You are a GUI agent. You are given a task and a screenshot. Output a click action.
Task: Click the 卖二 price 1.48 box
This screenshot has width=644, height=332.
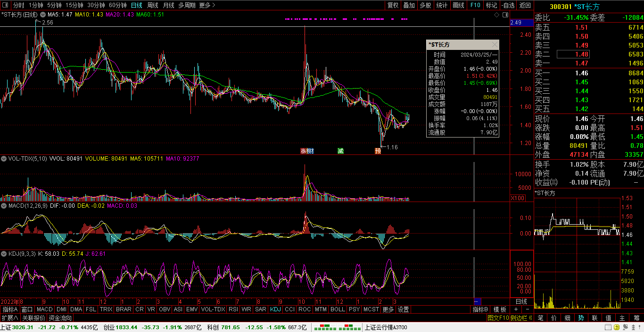573,54
